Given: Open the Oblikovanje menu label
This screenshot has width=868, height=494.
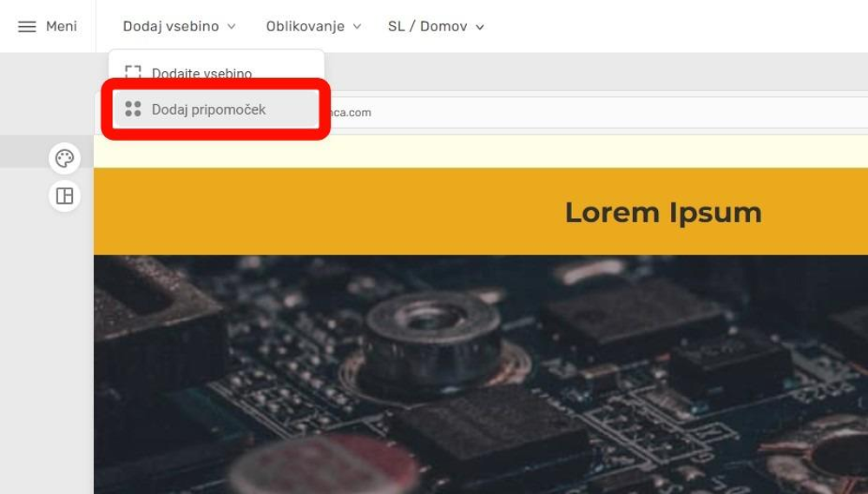Looking at the screenshot, I should pyautogui.click(x=305, y=26).
